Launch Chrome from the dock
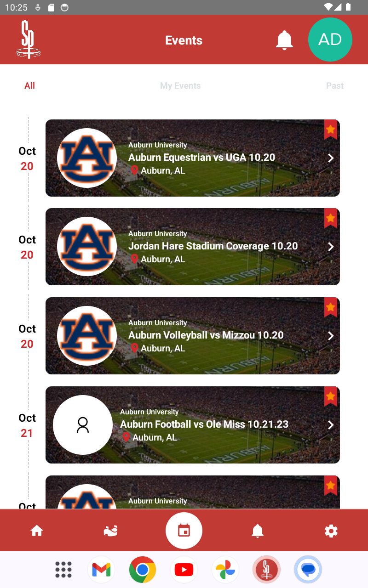 click(143, 570)
